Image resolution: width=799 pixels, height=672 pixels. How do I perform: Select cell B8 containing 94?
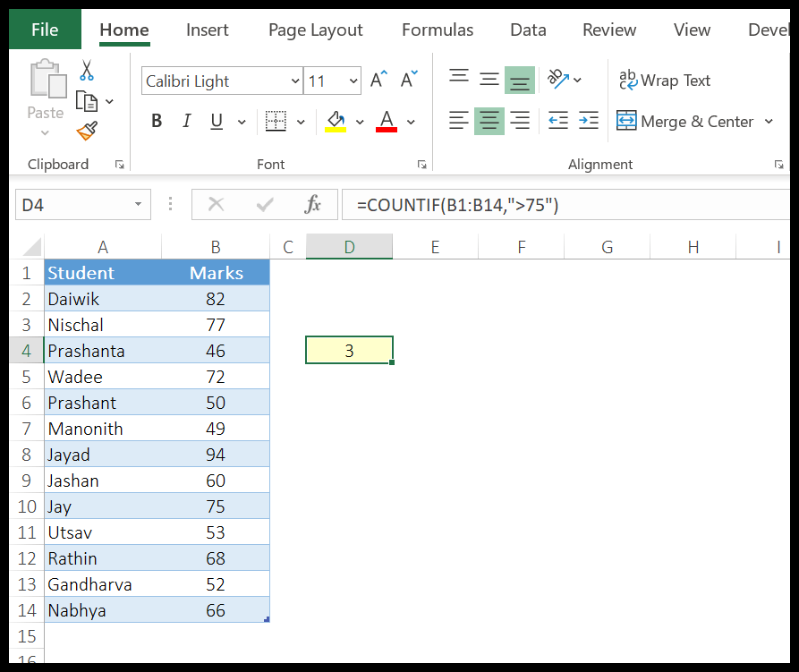pyautogui.click(x=216, y=455)
